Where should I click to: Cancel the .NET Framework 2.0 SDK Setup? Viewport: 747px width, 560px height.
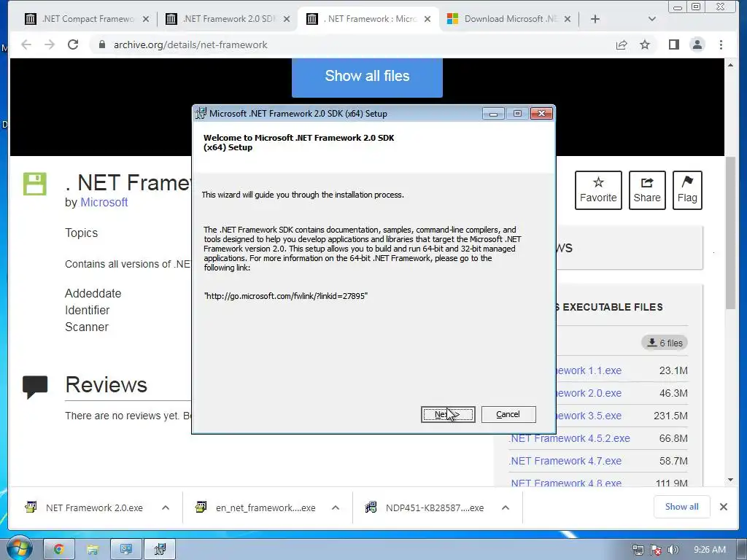(x=508, y=414)
